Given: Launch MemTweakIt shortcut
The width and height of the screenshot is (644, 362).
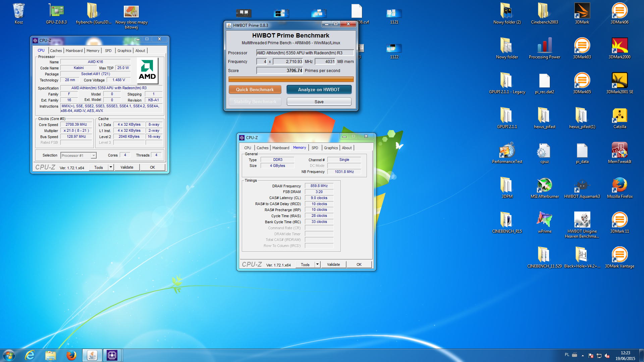Looking at the screenshot, I should (620, 153).
